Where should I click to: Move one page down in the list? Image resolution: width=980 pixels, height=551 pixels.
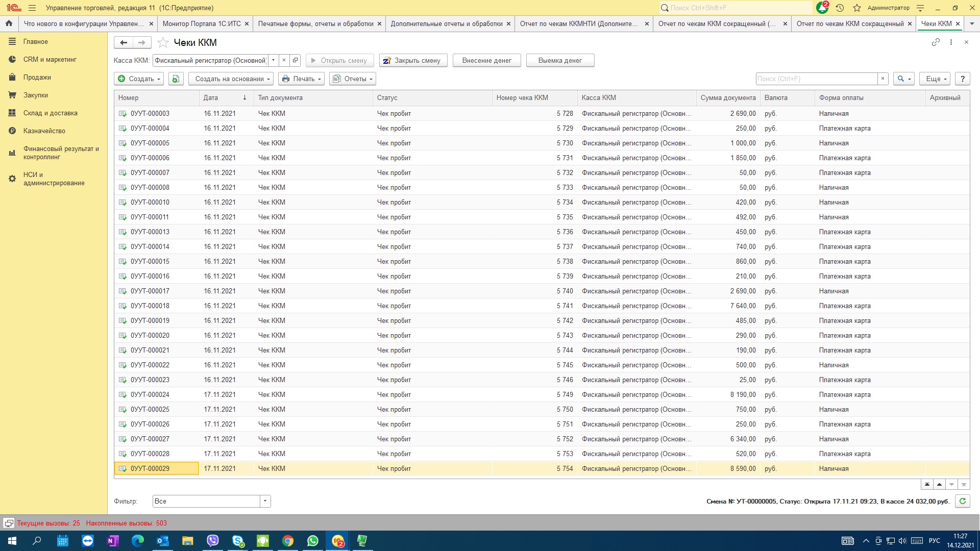click(x=951, y=484)
